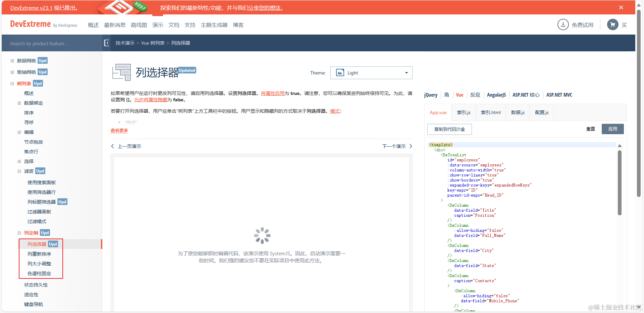Select 列大小调整 in sidebar
Viewport: 644px width, 313px height.
coord(39,264)
